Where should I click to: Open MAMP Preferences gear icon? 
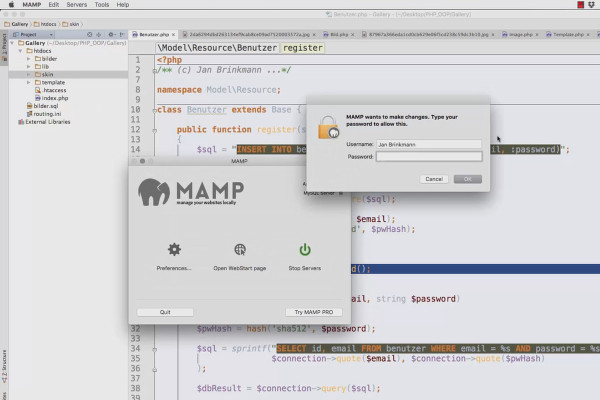pyautogui.click(x=174, y=250)
